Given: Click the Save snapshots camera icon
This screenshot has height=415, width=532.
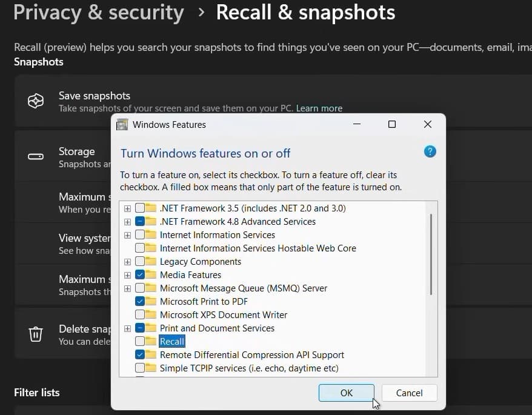Looking at the screenshot, I should pyautogui.click(x=36, y=101).
